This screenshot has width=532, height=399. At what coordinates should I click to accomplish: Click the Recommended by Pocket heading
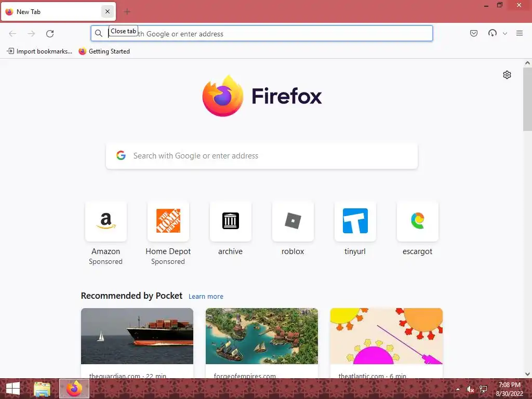[131, 296]
